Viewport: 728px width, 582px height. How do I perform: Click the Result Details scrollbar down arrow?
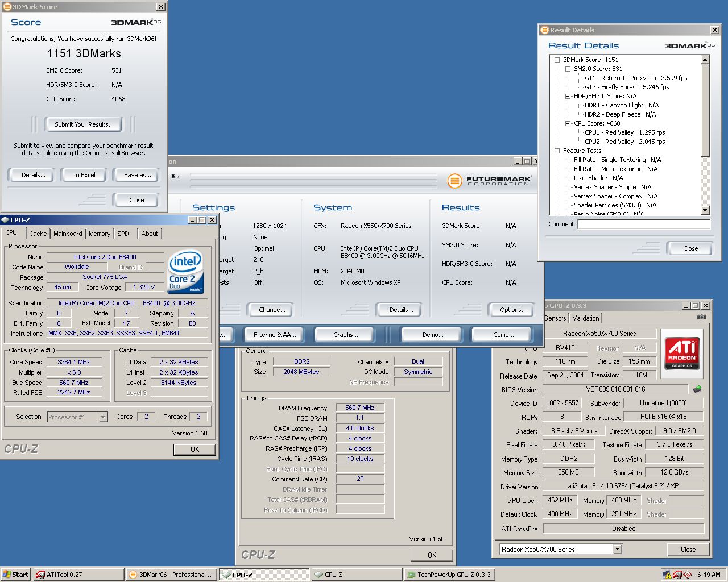click(x=705, y=210)
